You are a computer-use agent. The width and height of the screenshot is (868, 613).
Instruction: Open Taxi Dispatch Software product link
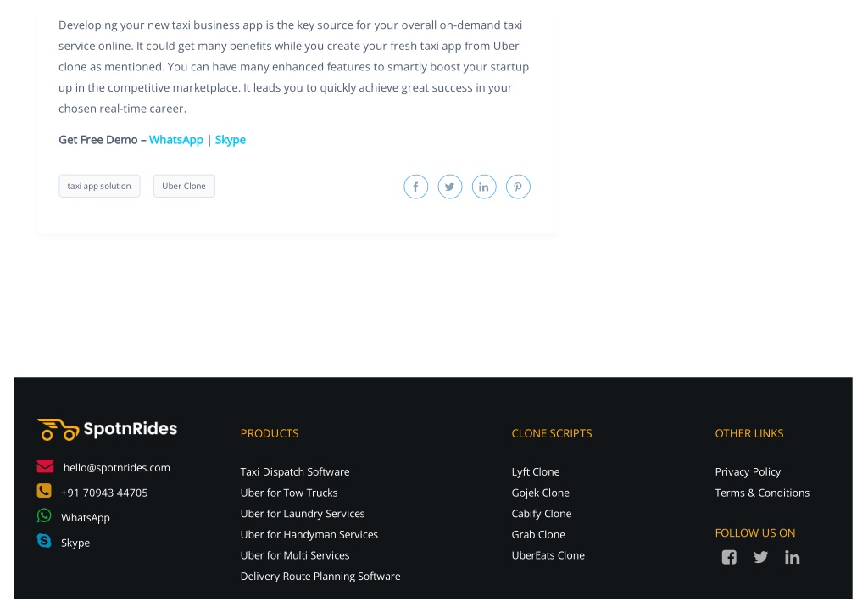pos(295,471)
